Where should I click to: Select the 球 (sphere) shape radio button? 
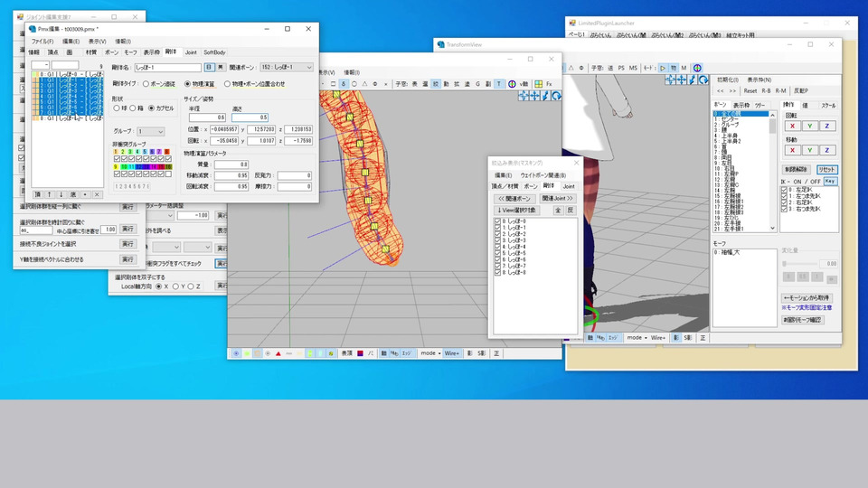[x=116, y=108]
